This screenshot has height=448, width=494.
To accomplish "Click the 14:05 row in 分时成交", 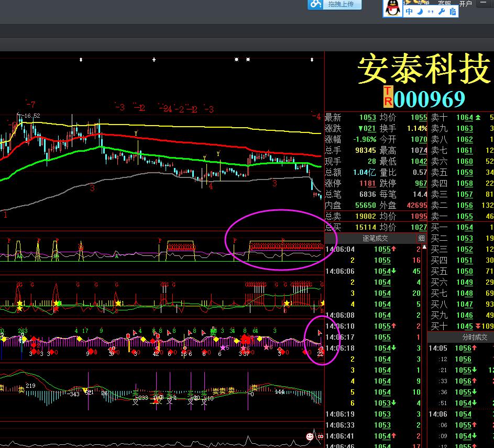I will point(461,348).
